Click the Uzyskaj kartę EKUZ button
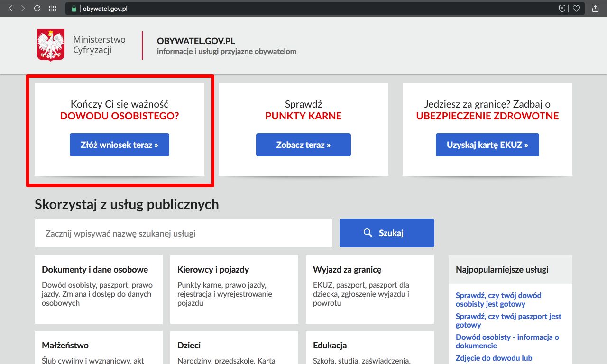Viewport: 607px width, 364px height. click(487, 145)
